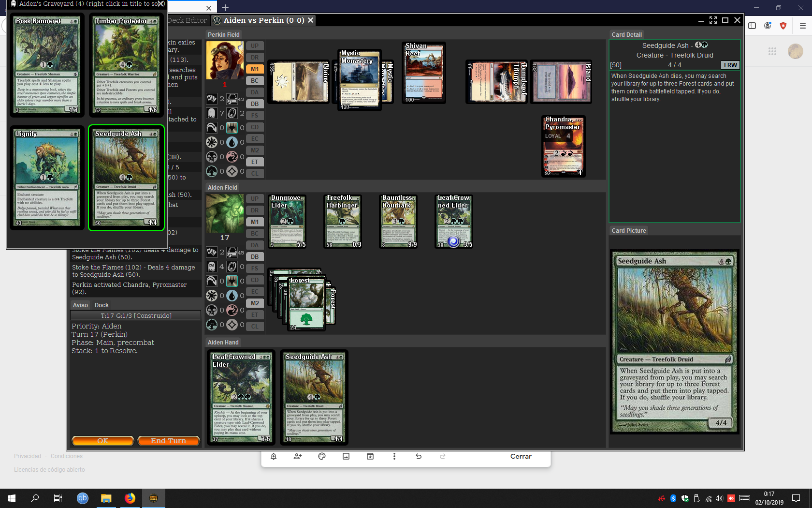Viewport: 812px width, 508px height.
Task: Click Aiden's green mana pool symbol
Action: 211,324
